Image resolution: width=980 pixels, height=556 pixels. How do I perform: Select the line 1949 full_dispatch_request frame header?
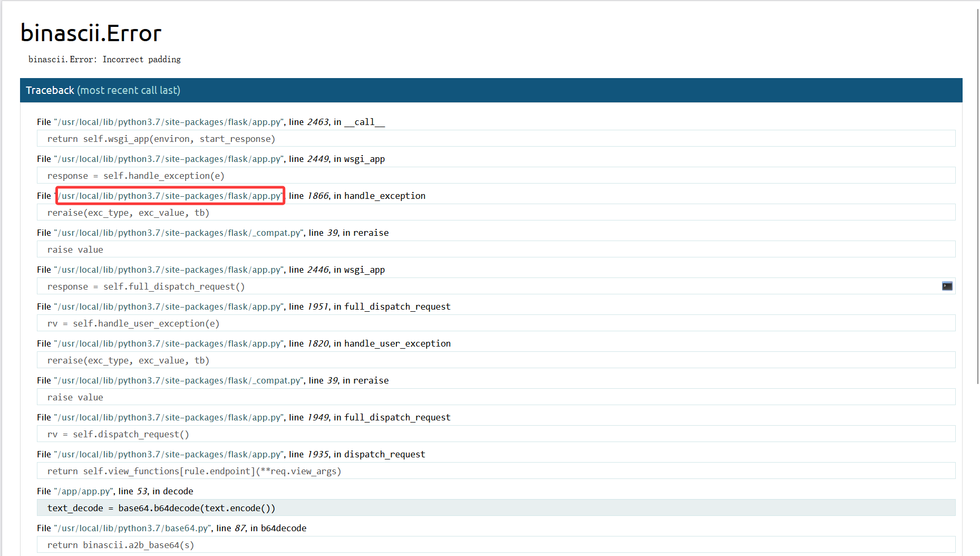click(243, 417)
